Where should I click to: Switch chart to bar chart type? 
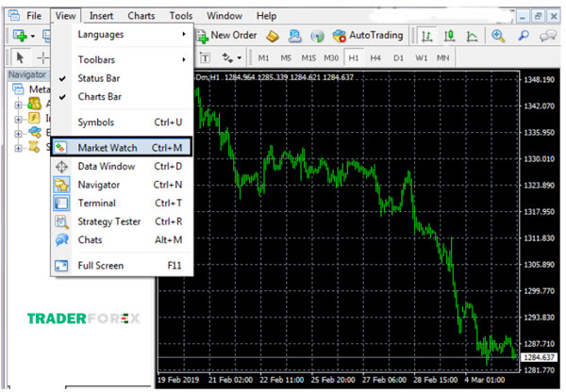tap(427, 36)
